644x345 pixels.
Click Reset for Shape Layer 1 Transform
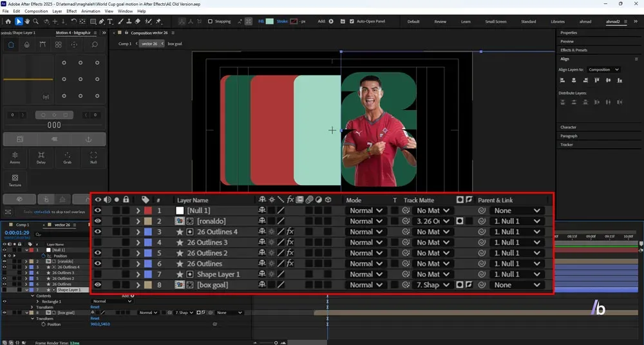click(95, 307)
